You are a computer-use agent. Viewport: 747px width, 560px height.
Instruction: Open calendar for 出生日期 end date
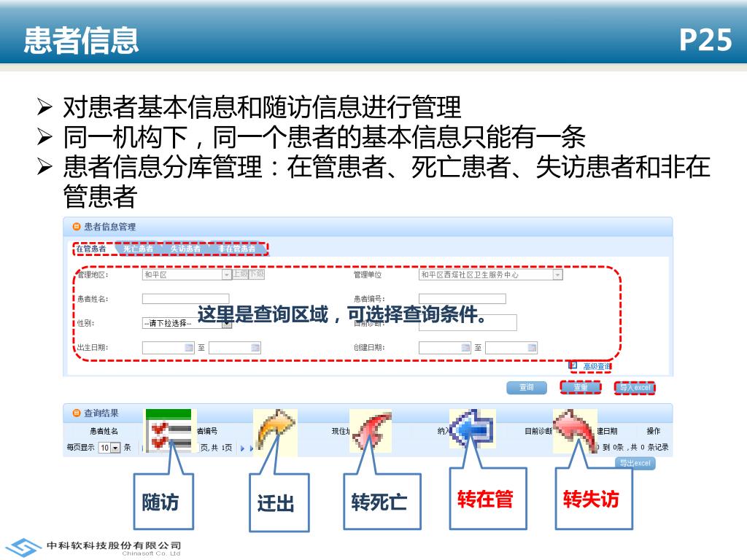click(x=255, y=348)
